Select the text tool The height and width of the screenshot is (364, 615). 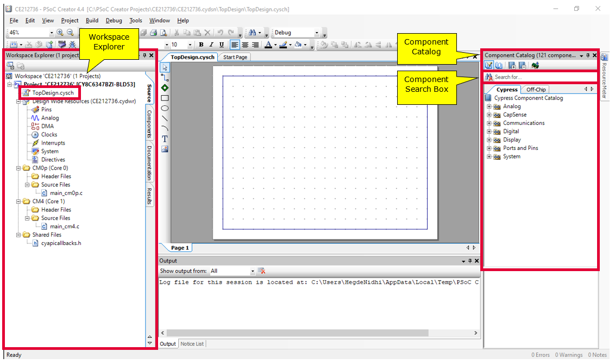[x=165, y=139]
